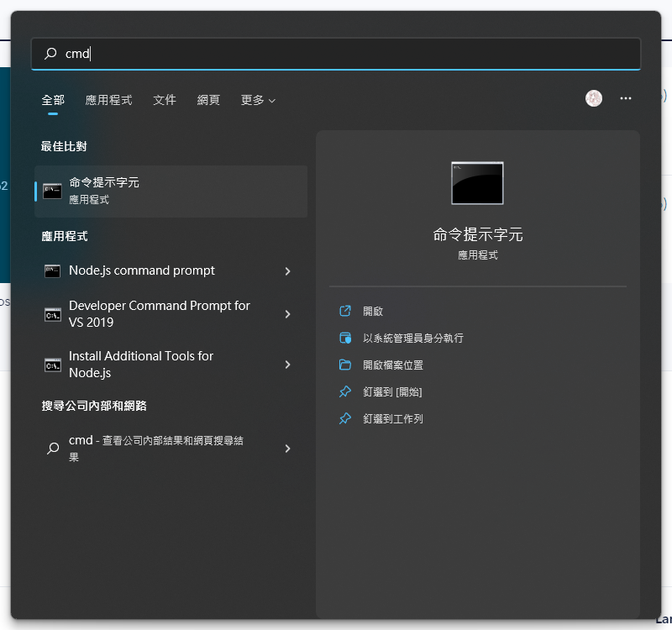Choose 釘選到工作列
The image size is (672, 630).
pyautogui.click(x=393, y=418)
